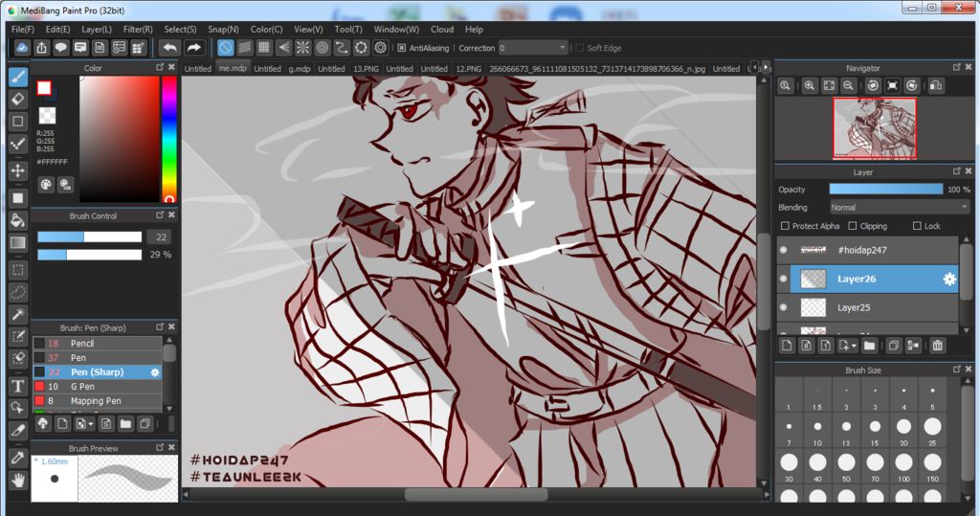This screenshot has width=980, height=516.
Task: Delete layer with the trash icon
Action: coord(938,346)
